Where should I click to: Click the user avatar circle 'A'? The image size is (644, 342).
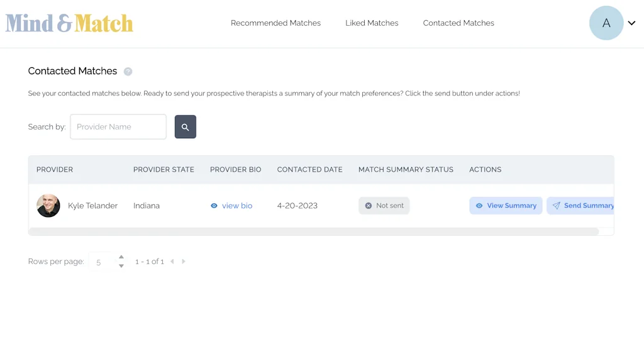(606, 23)
